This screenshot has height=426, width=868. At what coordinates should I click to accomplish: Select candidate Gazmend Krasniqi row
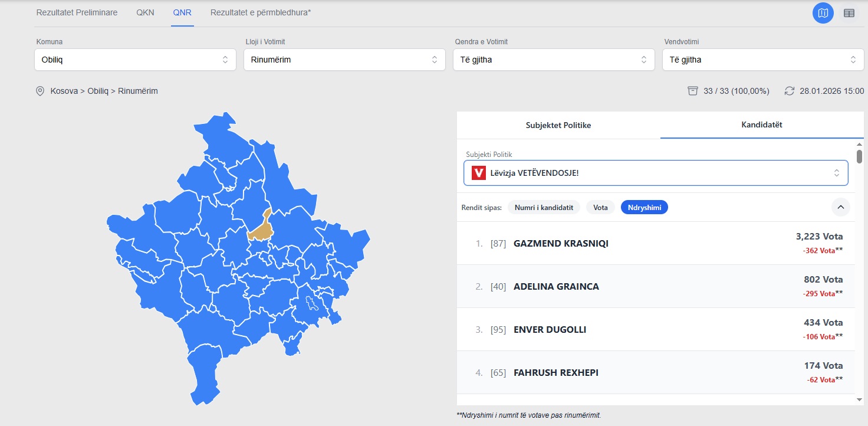coord(655,243)
